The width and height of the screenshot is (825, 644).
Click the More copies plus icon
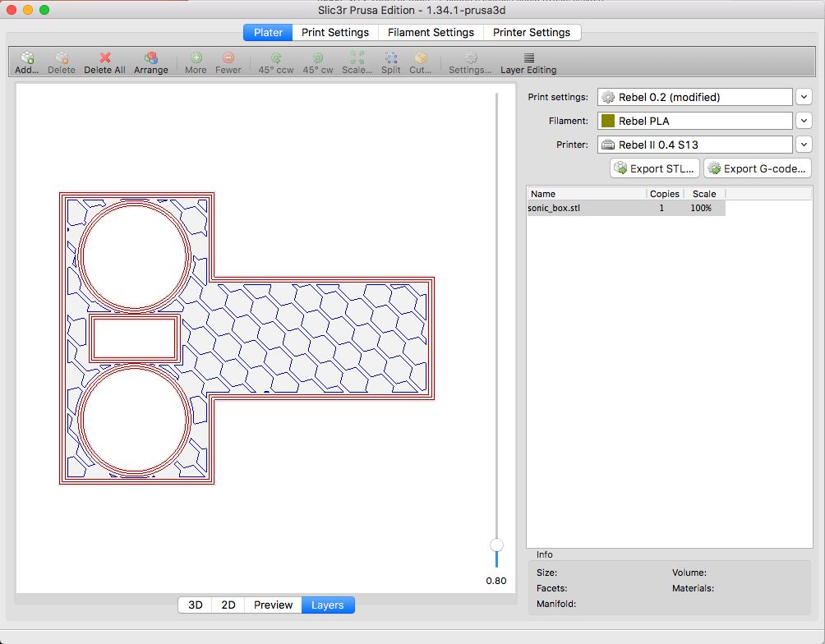point(196,58)
